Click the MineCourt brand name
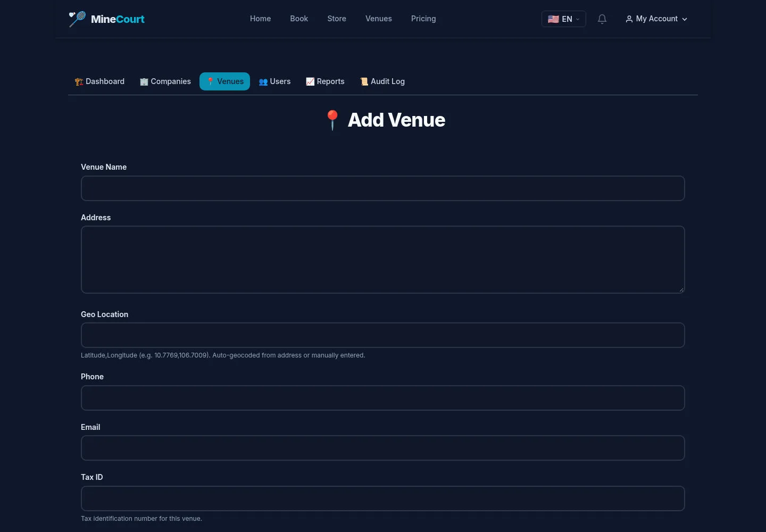 (x=118, y=19)
